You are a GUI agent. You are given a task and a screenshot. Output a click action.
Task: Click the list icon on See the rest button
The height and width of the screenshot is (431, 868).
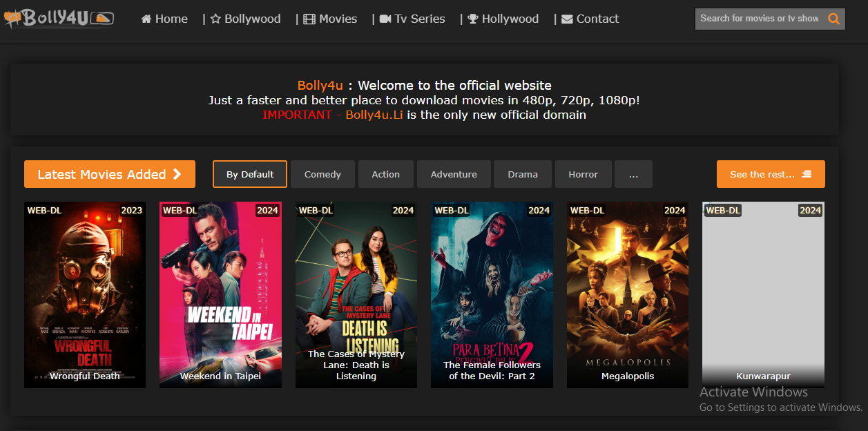[x=807, y=174]
